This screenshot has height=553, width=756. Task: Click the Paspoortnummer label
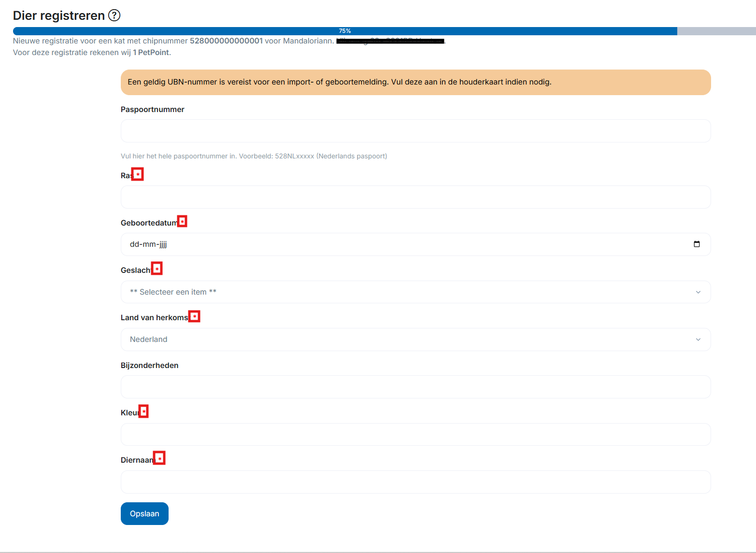(152, 110)
